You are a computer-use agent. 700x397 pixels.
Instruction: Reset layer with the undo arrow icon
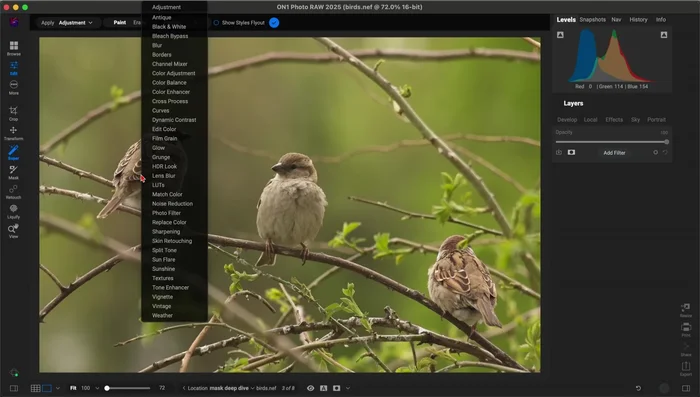point(665,152)
